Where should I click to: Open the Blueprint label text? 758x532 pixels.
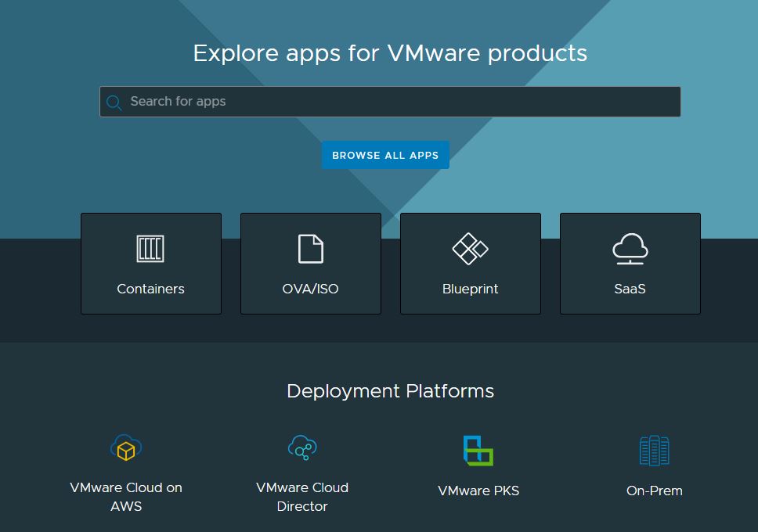click(470, 289)
